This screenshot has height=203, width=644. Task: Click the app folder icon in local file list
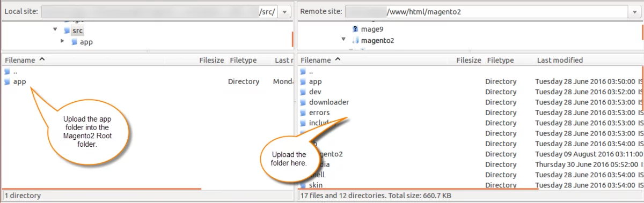click(7, 82)
